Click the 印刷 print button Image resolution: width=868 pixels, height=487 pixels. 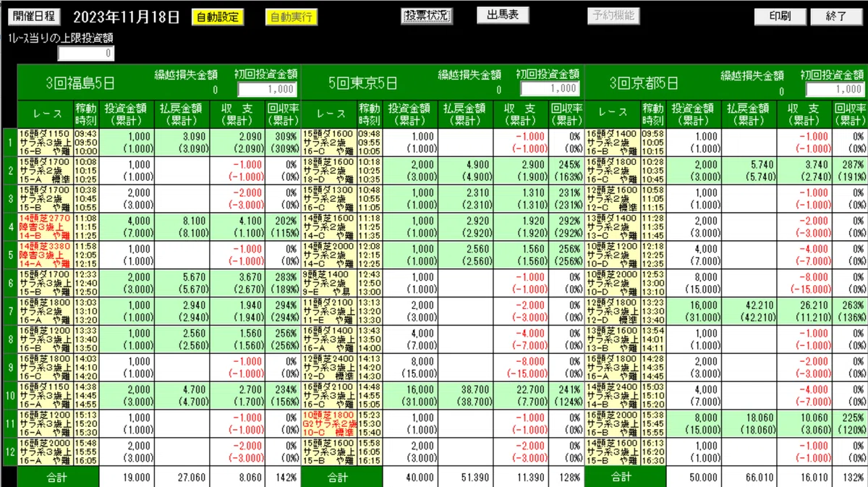[x=780, y=17]
